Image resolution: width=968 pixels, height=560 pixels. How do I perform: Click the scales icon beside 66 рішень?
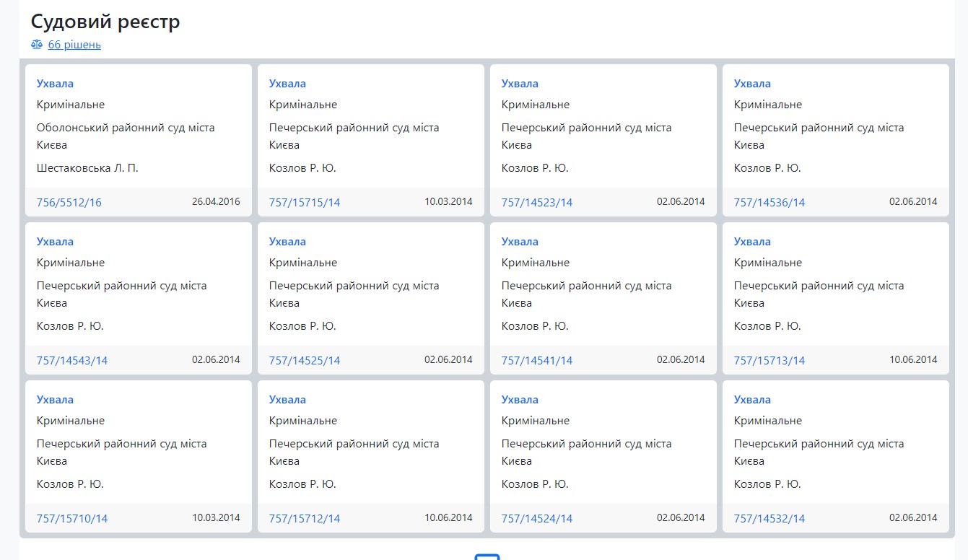(37, 45)
